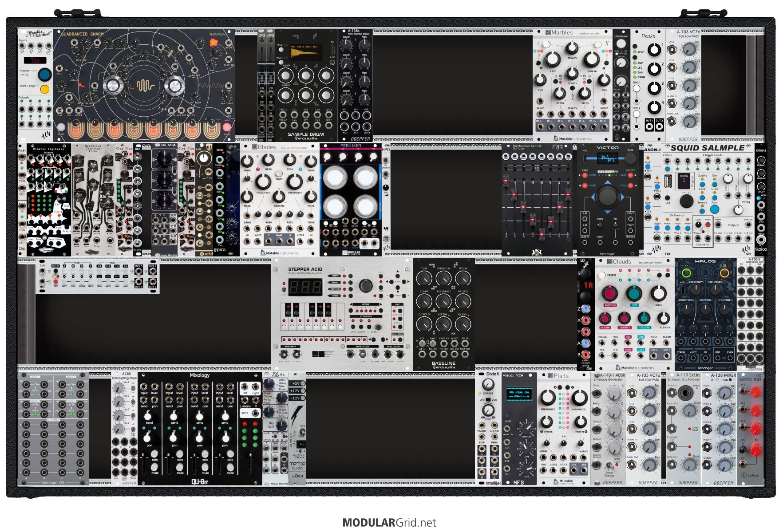Click the Victor DATA knob
This screenshot has height=532, width=779.
[630, 158]
